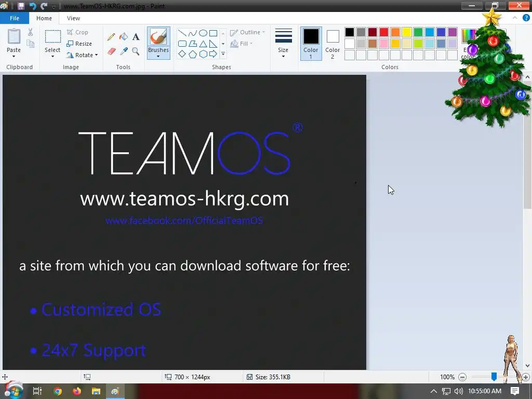
Task: Activate Color 2 button
Action: point(332,44)
